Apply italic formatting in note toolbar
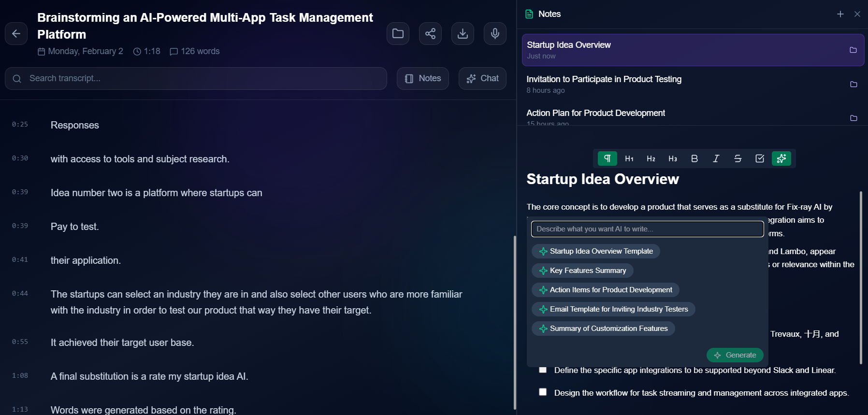The height and width of the screenshot is (415, 868). coord(716,158)
